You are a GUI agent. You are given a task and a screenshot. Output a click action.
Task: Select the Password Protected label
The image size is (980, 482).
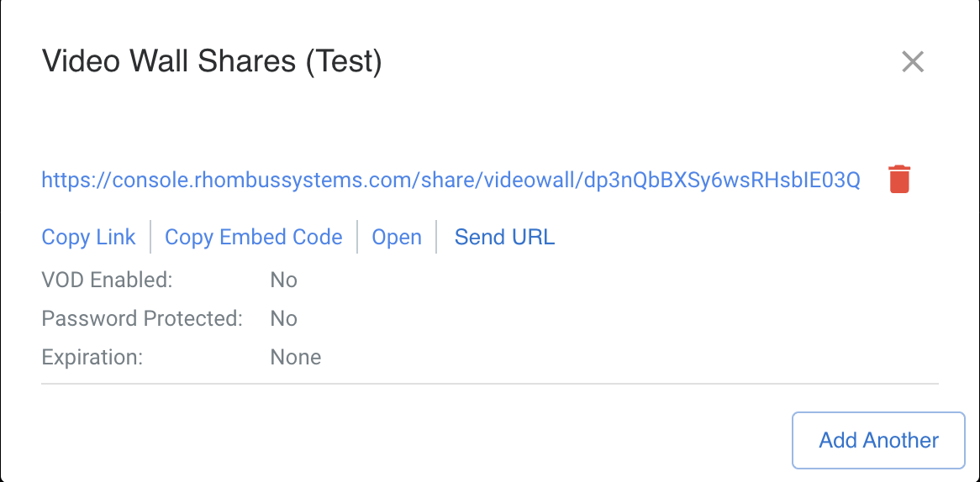pos(142,318)
